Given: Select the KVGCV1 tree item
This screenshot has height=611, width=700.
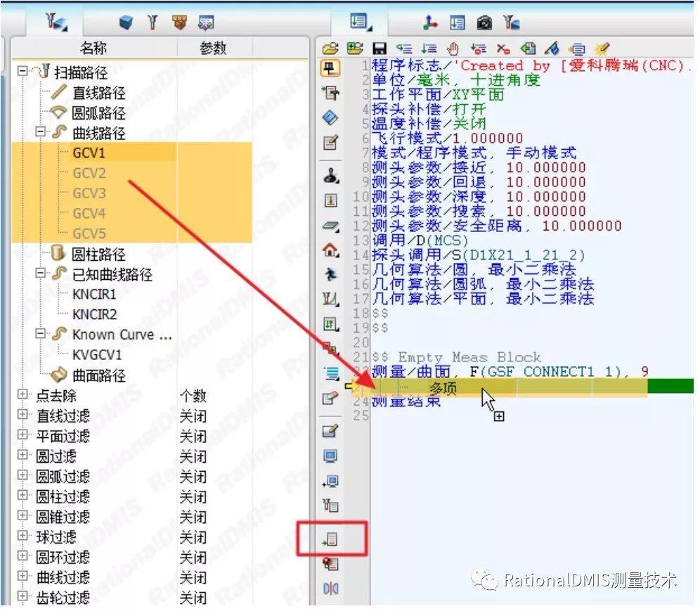Looking at the screenshot, I should (97, 355).
